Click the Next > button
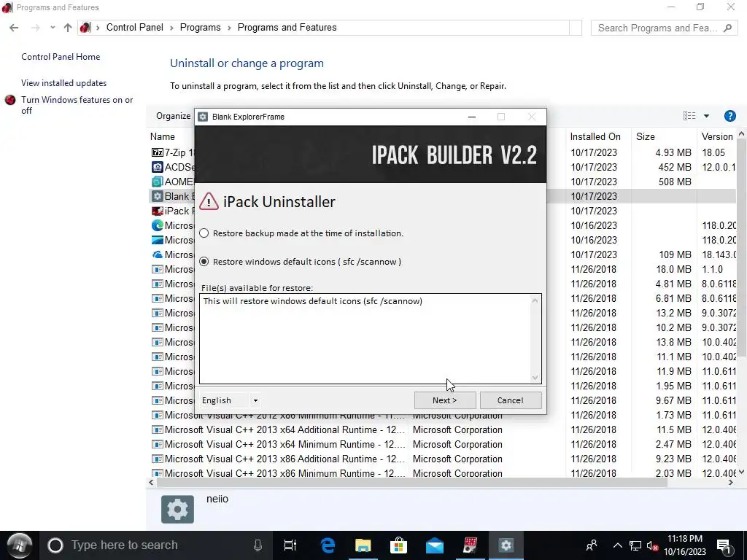The height and width of the screenshot is (560, 747). (x=444, y=400)
